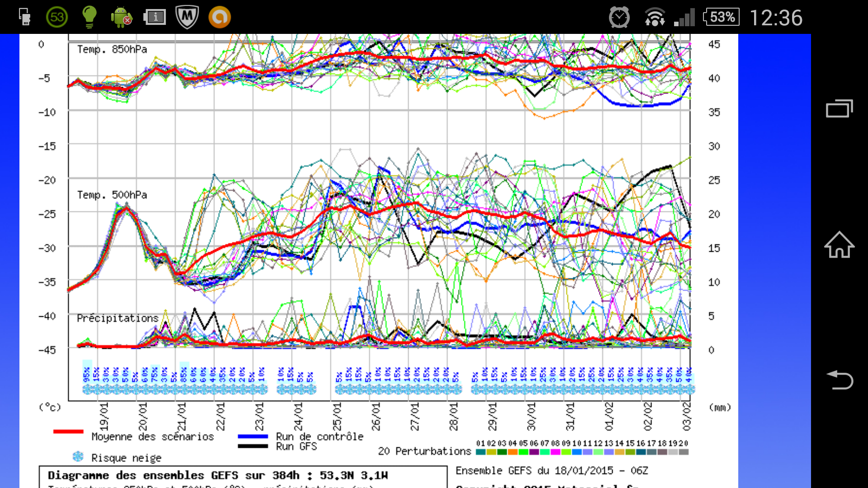Tap the M shield security notification icon
Viewport: 868px width, 488px height.
point(187,17)
